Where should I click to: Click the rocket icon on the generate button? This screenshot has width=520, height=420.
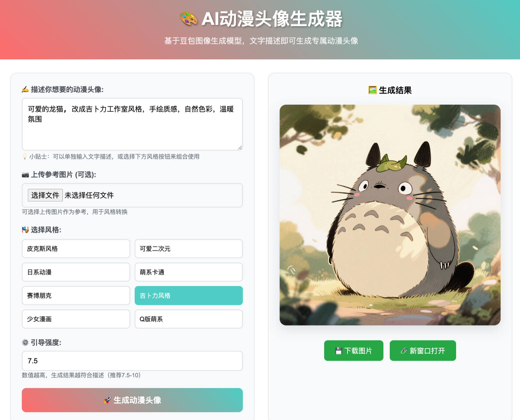[x=107, y=400]
